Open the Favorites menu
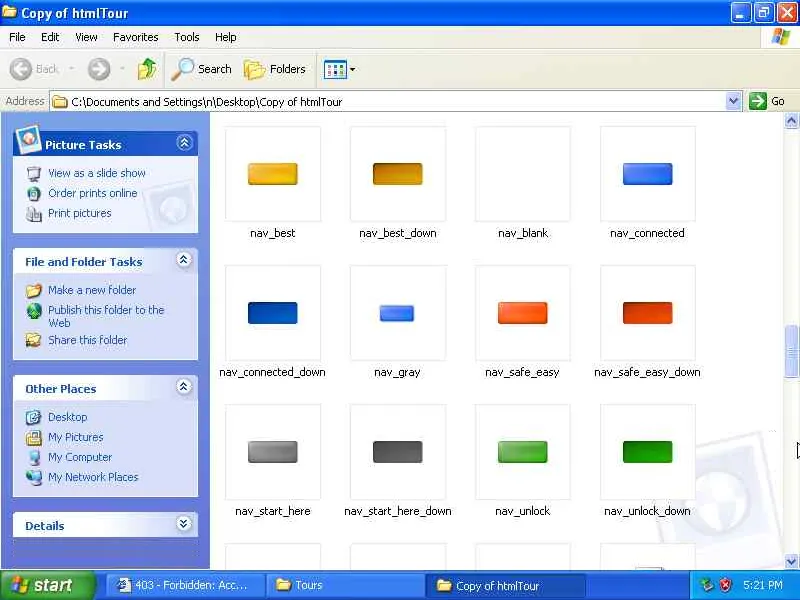Image resolution: width=800 pixels, height=600 pixels. pyautogui.click(x=136, y=37)
